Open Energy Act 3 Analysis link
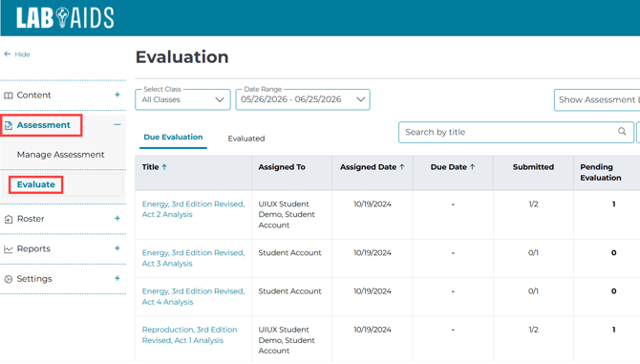The image size is (640, 364). click(194, 258)
